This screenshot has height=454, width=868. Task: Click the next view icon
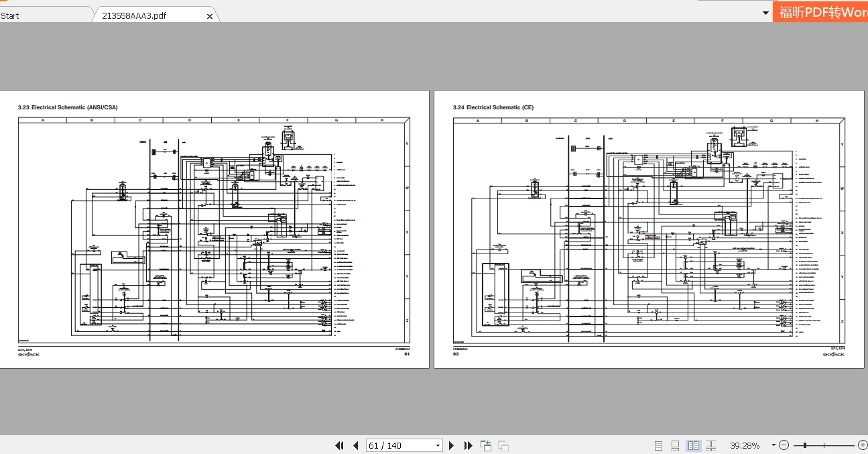[503, 445]
